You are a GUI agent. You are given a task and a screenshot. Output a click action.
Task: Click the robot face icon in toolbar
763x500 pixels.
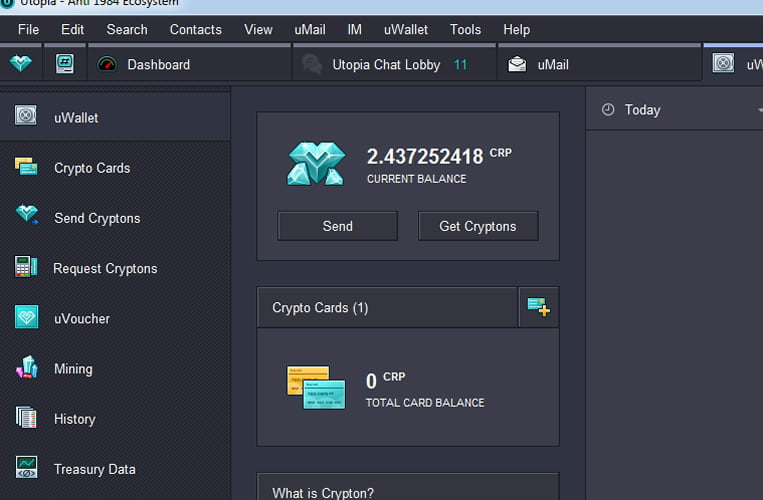[x=65, y=64]
